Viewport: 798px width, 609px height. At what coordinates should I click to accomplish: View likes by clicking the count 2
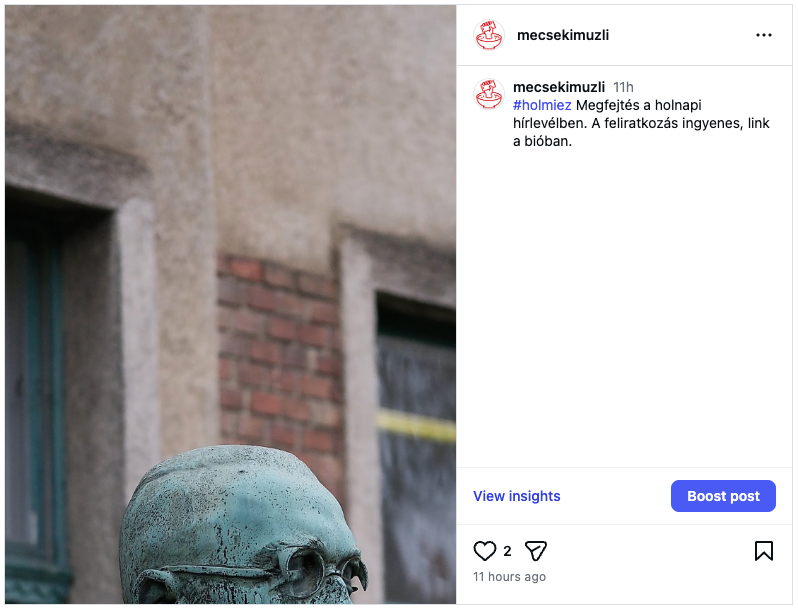(x=507, y=551)
